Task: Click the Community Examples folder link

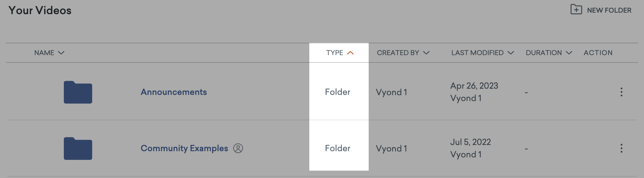Action: 184,148
